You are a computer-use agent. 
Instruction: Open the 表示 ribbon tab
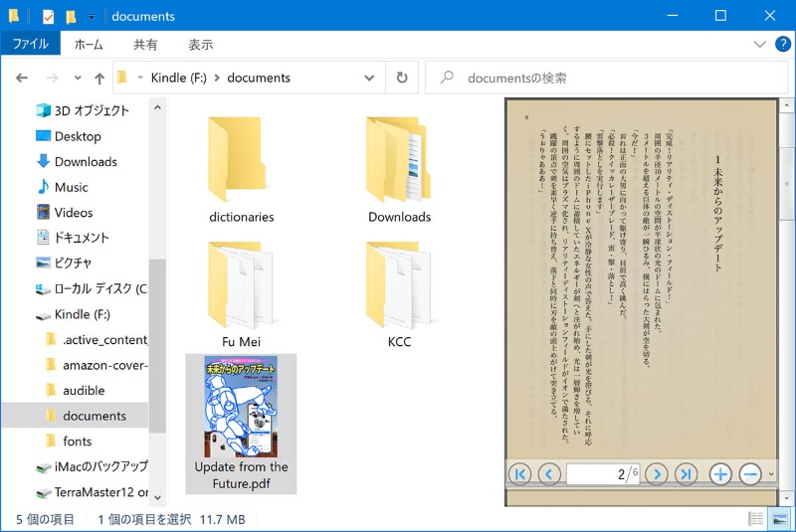[x=201, y=45]
